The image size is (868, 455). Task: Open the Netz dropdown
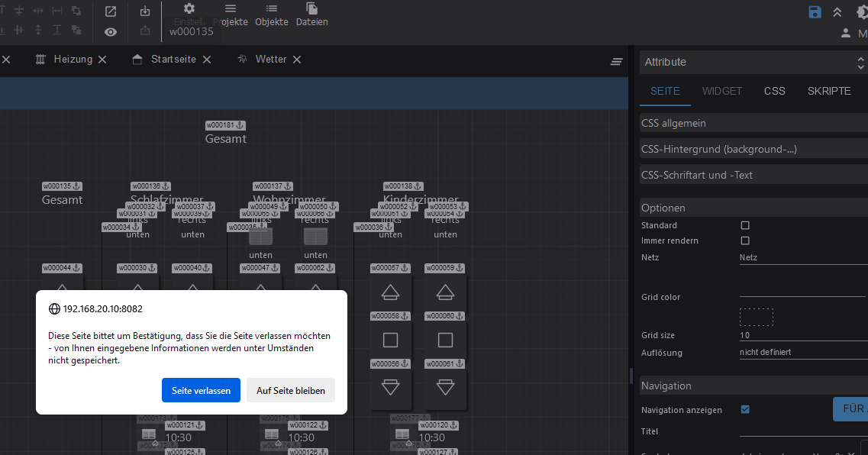coord(802,257)
